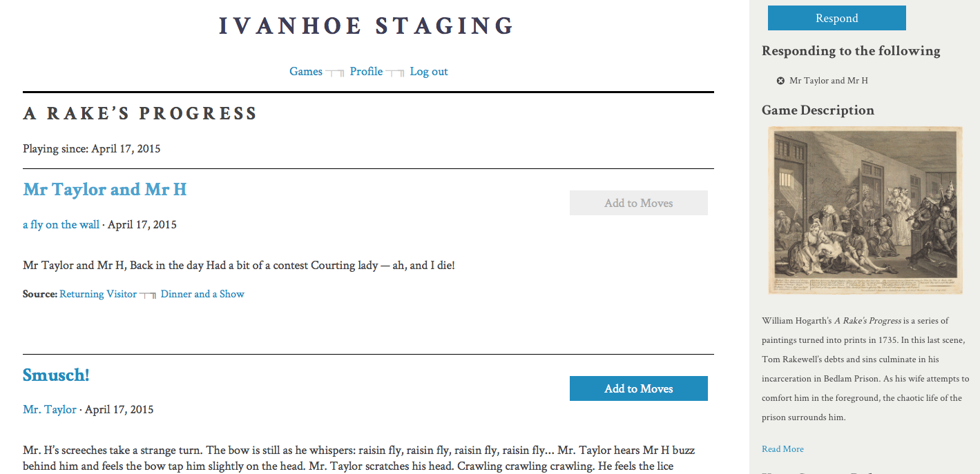
Task: Open the Games menu link
Action: coord(306,72)
